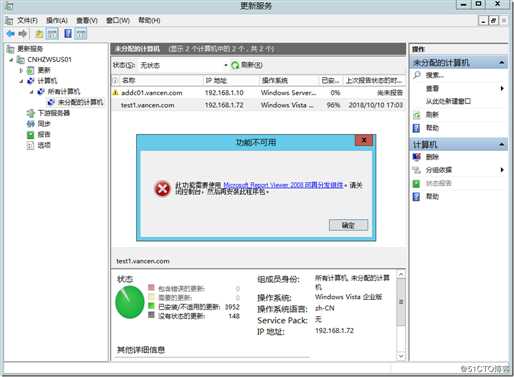Collapse the 所有计算机 tree node

click(x=32, y=92)
